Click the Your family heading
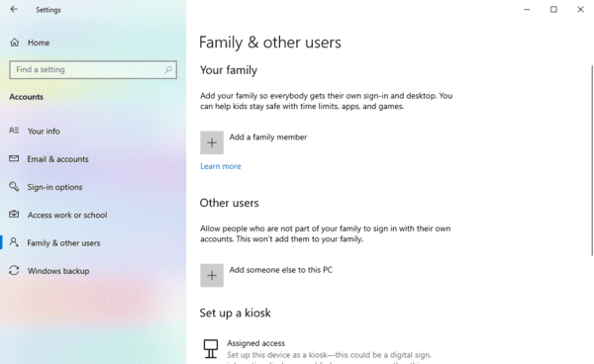 pos(229,70)
